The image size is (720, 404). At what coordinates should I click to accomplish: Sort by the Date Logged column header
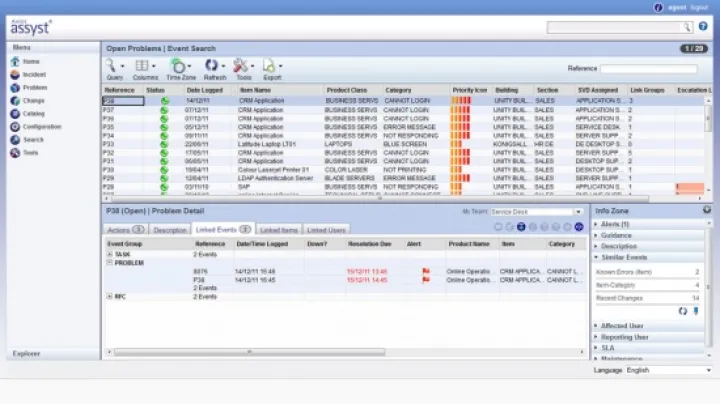point(205,90)
